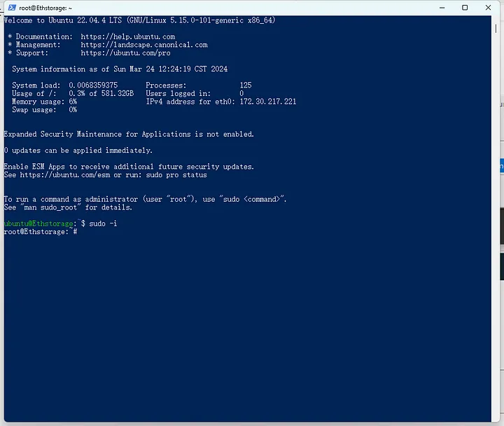The height and width of the screenshot is (426, 504).
Task: Click the Processes count 125
Action: [246, 85]
